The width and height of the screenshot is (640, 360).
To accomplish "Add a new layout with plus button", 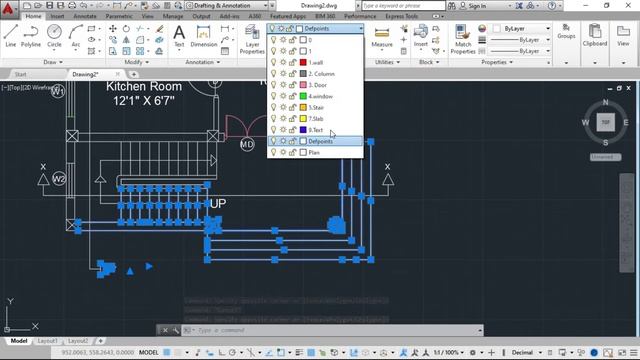I will 100,341.
